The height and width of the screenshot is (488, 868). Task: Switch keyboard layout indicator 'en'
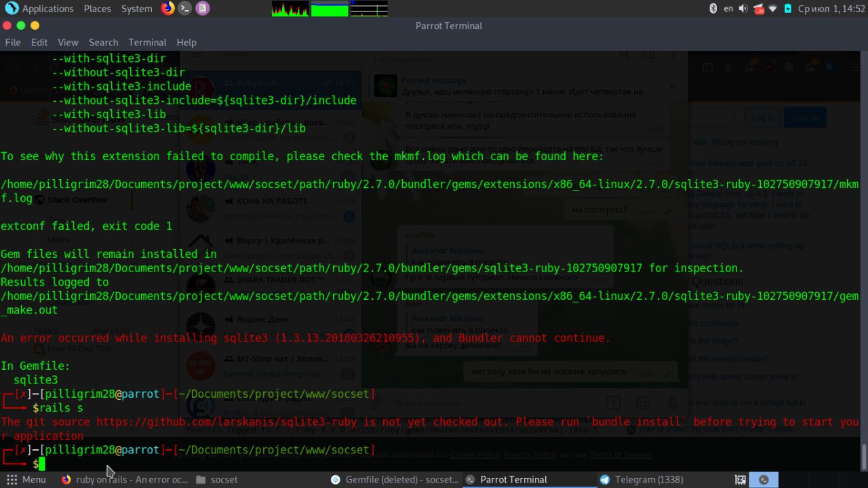tap(728, 9)
